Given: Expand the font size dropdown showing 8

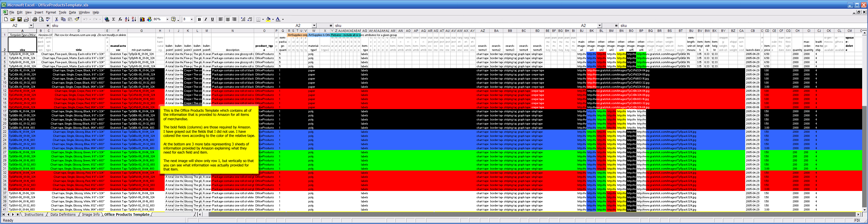Looking at the screenshot, I should pos(192,20).
